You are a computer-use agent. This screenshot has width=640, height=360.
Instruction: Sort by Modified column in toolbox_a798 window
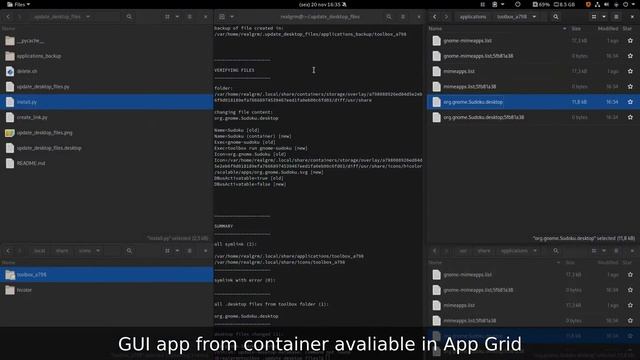pyautogui.click(x=608, y=29)
